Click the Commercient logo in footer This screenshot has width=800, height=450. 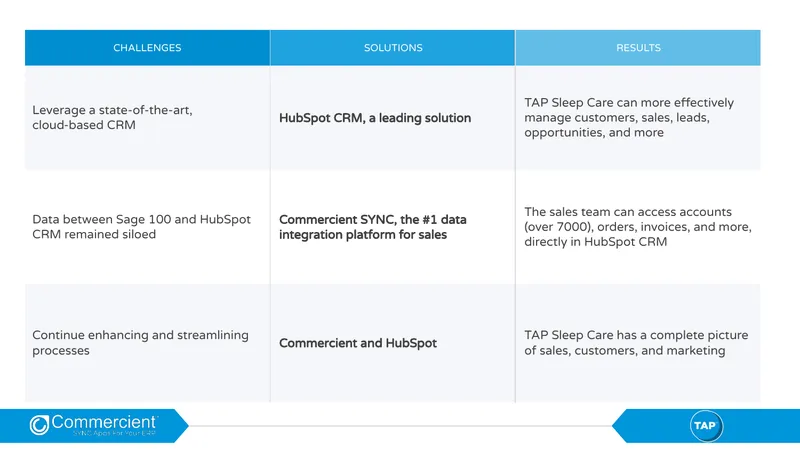click(x=94, y=425)
